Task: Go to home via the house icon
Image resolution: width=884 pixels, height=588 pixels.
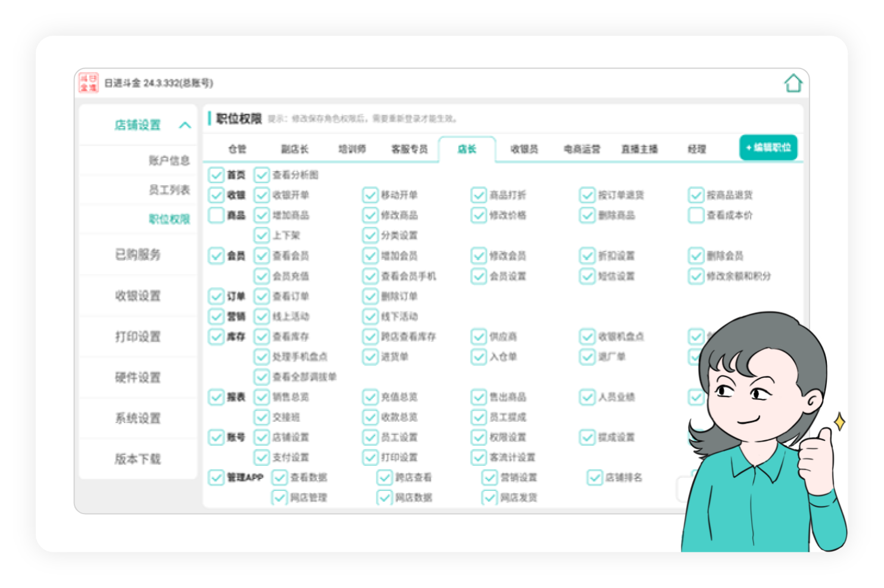Action: [x=793, y=83]
